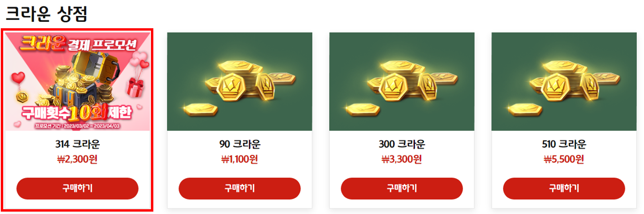The height and width of the screenshot is (214, 644).
Task: Purchase the 510 크라운 pack
Action: (x=564, y=188)
